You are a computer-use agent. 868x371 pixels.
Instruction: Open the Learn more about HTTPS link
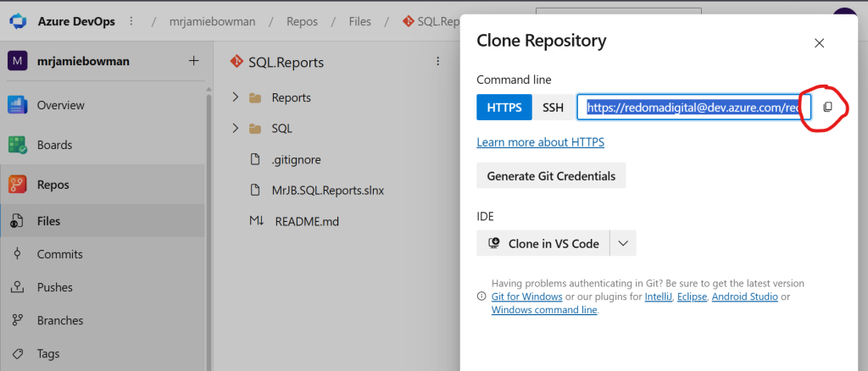coord(540,142)
